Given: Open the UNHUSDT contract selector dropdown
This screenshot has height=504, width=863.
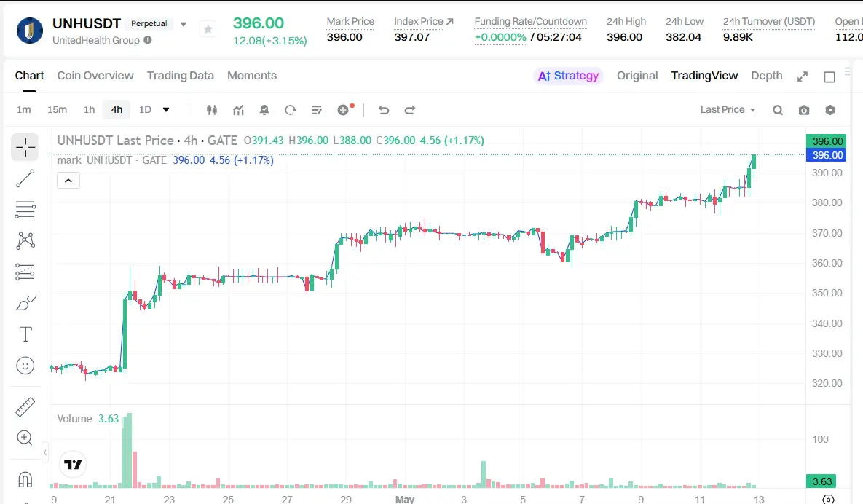Looking at the screenshot, I should tap(184, 24).
